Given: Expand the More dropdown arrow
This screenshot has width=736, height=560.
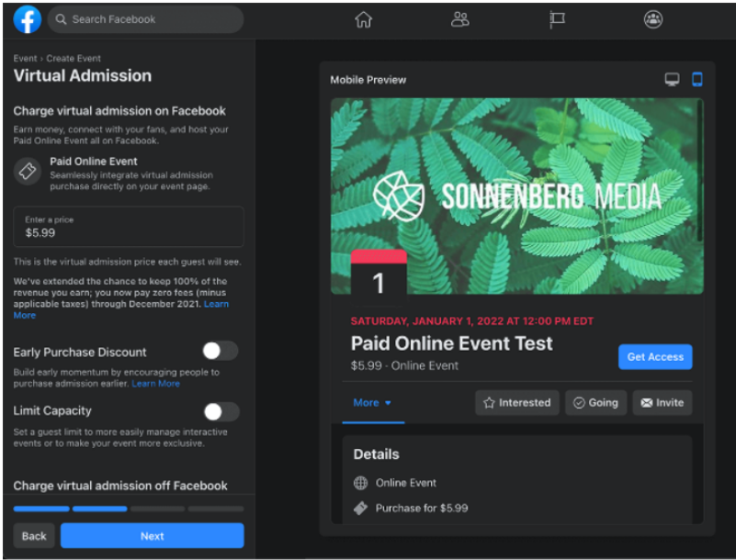Looking at the screenshot, I should tap(388, 403).
